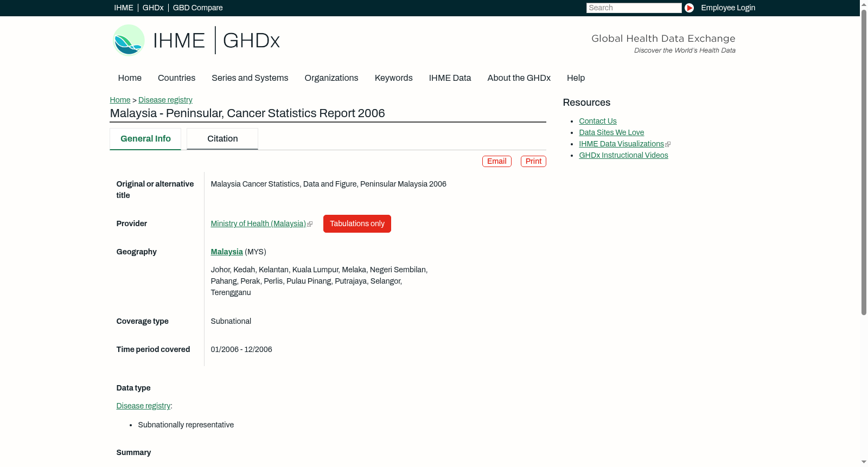Click the alternative title value text

[328, 184]
